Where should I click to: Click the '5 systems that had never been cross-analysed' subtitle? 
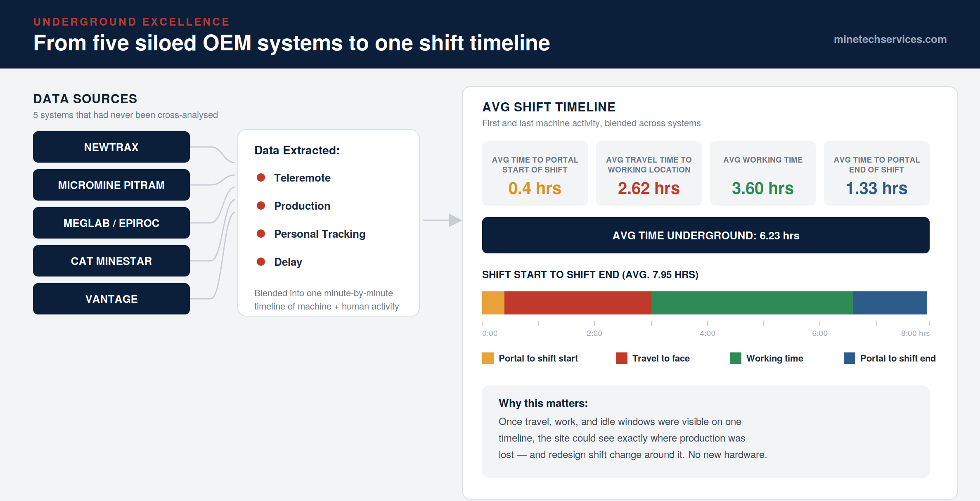(125, 115)
